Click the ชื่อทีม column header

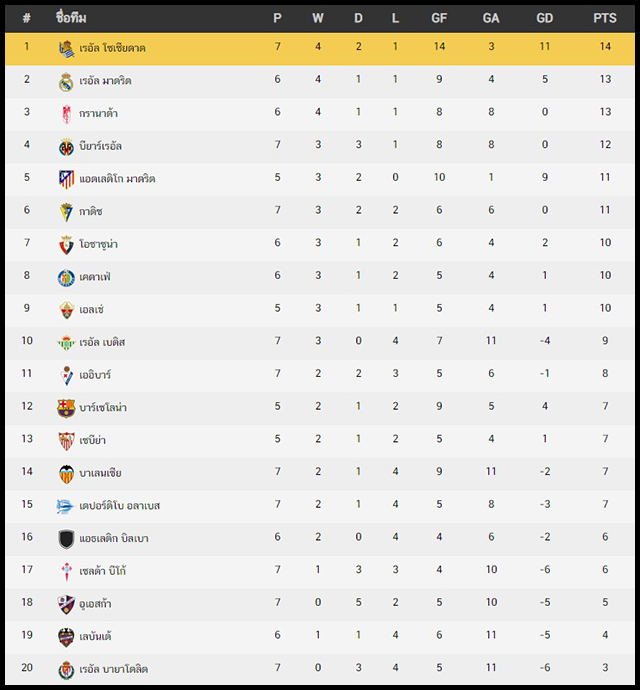pyautogui.click(x=71, y=18)
